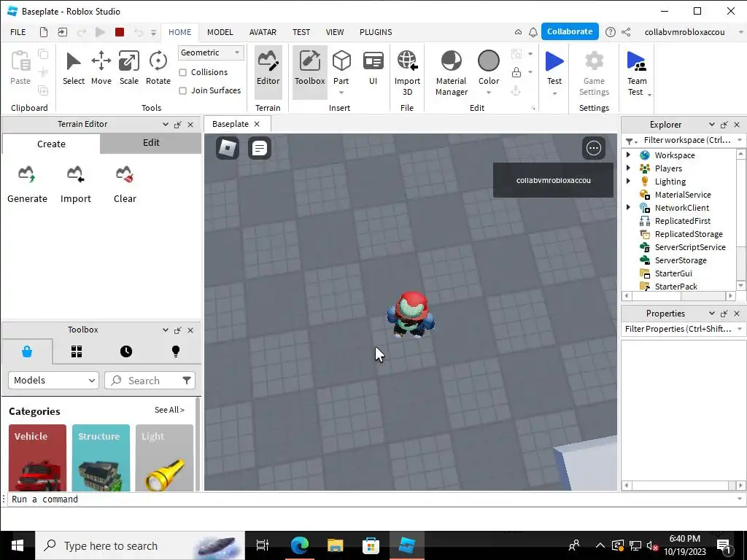Viewport: 747px width, 560px height.
Task: Open Microsoft Edge from taskbar
Action: (x=300, y=545)
